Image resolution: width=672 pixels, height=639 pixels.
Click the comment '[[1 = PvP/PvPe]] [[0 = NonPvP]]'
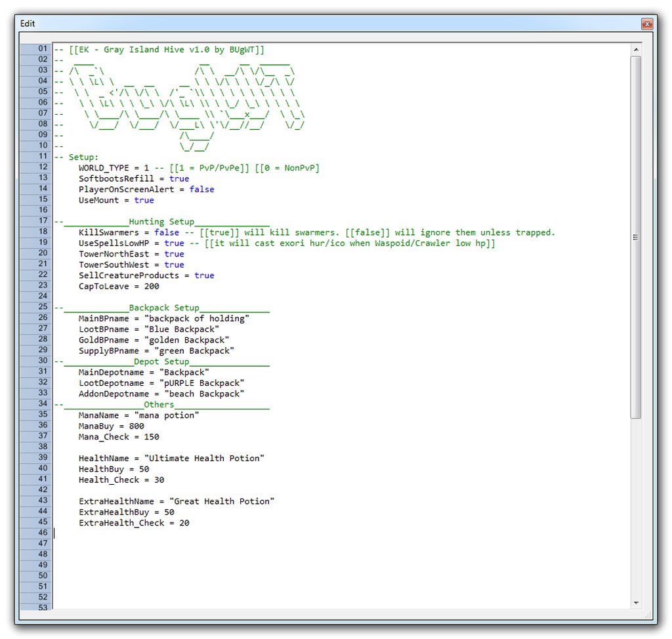(x=244, y=168)
